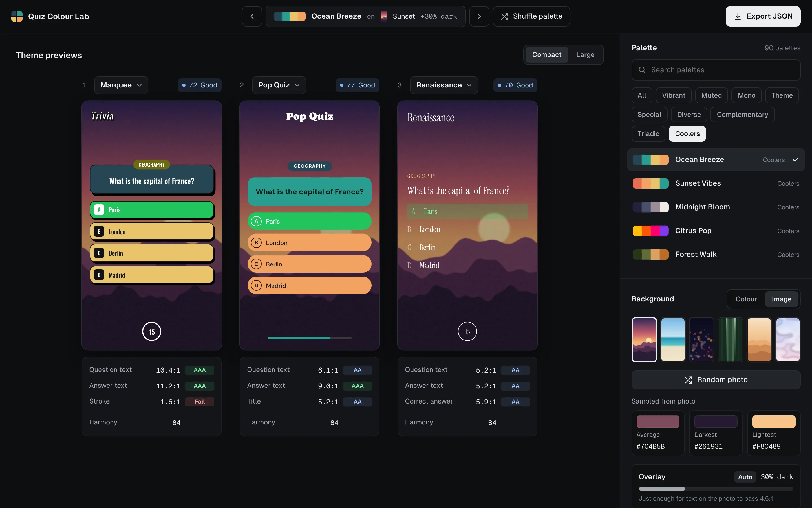812x508 pixels.
Task: Choose the beach background thumbnail
Action: click(672, 340)
